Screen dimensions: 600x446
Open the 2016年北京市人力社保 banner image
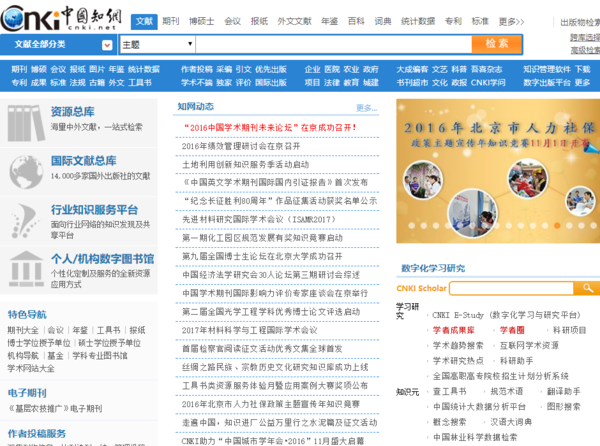click(x=498, y=171)
